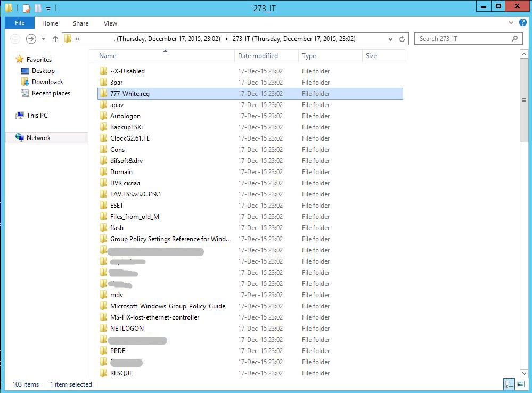The width and height of the screenshot is (532, 393).
Task: Open This PC in navigation pane
Action: [x=37, y=116]
